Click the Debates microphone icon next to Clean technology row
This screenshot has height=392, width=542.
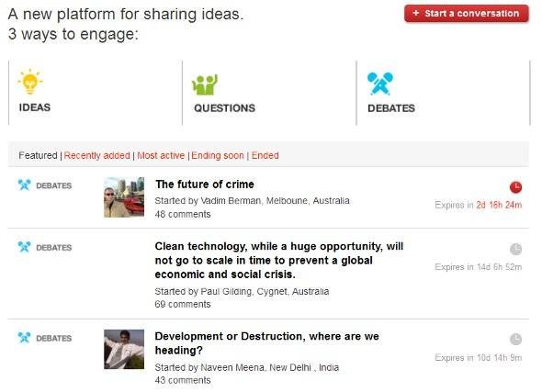pyautogui.click(x=24, y=247)
